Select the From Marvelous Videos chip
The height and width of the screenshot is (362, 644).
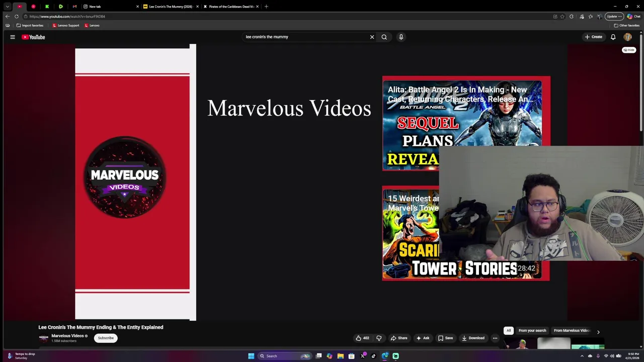(572, 330)
